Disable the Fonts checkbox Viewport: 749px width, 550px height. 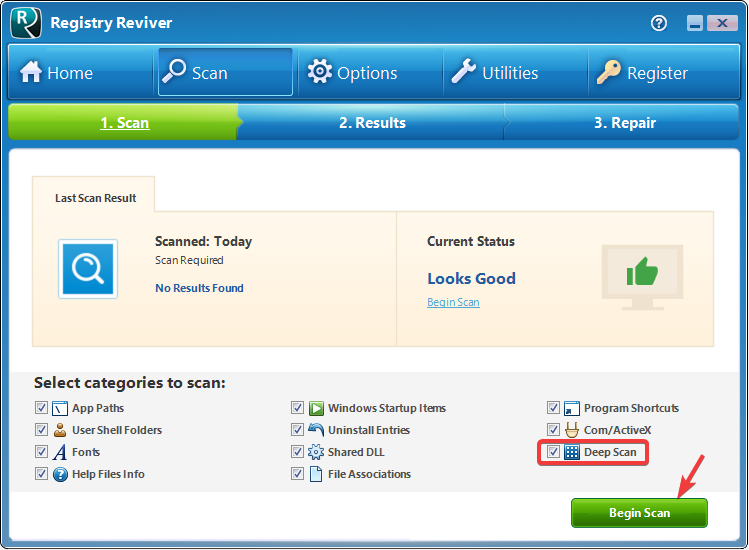[42, 452]
